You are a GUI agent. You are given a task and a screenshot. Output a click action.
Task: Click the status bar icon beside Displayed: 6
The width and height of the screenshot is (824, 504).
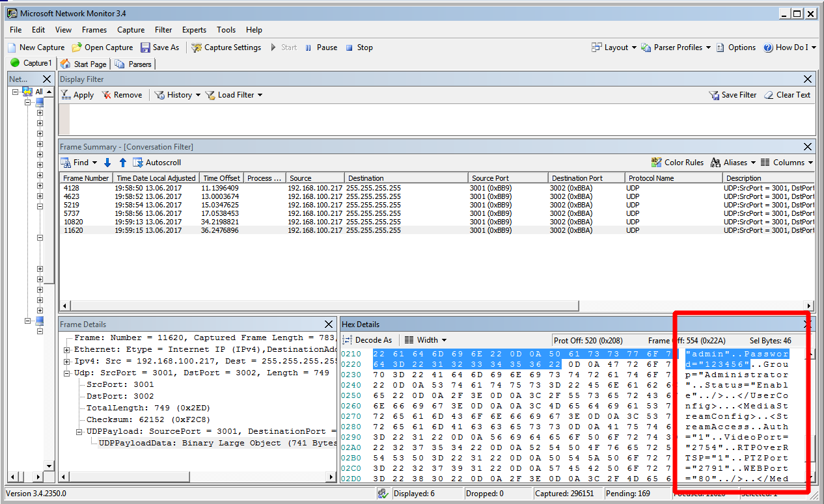coord(383,494)
